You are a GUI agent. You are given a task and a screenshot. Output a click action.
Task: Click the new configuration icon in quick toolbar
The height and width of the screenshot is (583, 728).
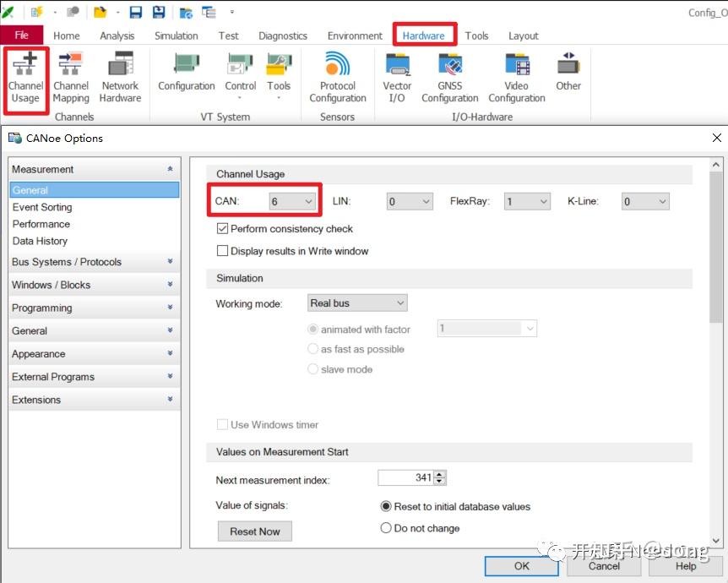click(x=36, y=12)
